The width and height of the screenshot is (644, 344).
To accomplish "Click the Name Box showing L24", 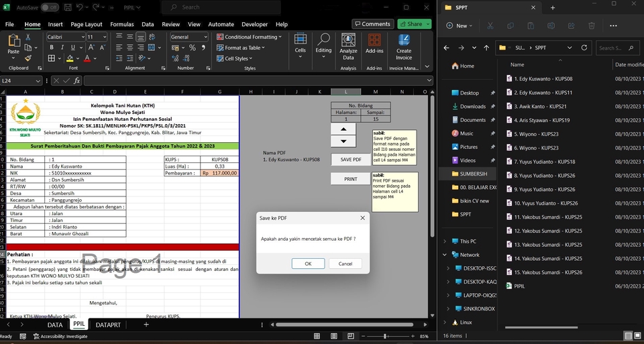I will pyautogui.click(x=21, y=81).
